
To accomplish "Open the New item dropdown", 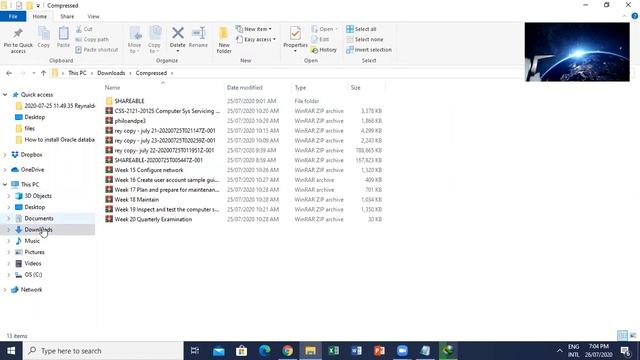I will pos(253,29).
